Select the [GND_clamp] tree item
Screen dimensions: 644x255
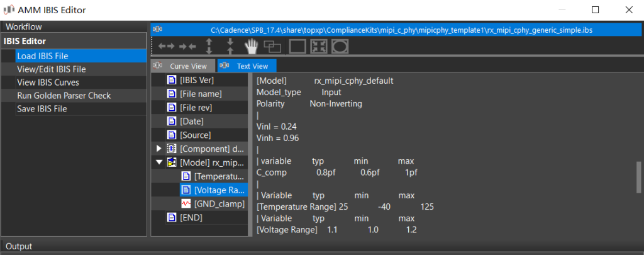tap(219, 203)
